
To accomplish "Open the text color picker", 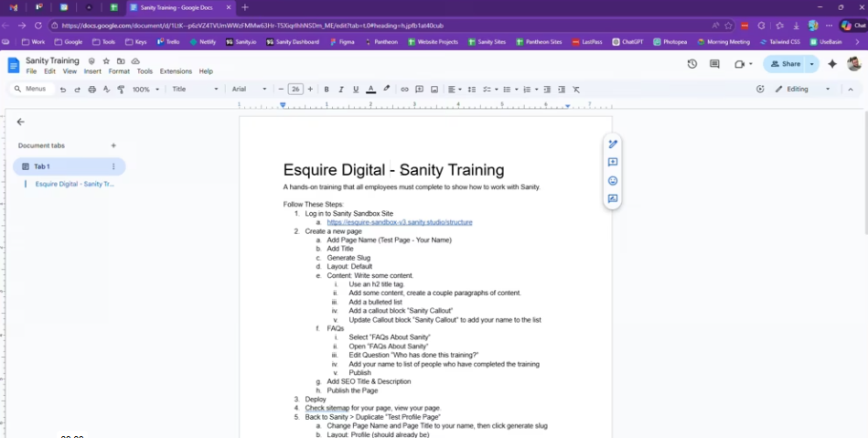I will point(371,89).
